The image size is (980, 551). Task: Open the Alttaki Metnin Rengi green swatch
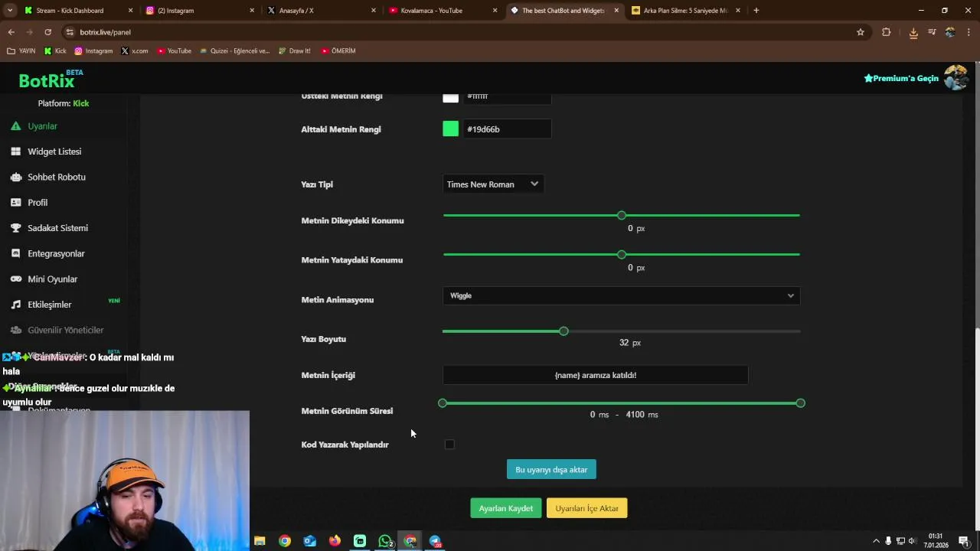click(450, 129)
